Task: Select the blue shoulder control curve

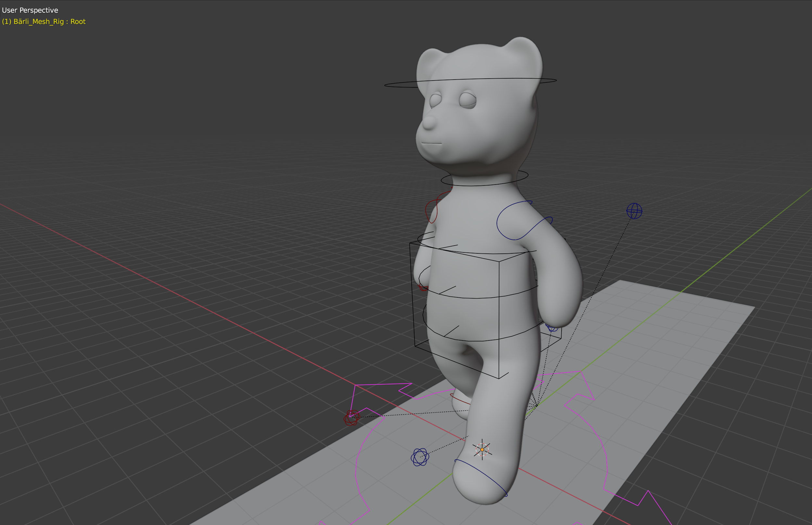Action: [x=497, y=223]
